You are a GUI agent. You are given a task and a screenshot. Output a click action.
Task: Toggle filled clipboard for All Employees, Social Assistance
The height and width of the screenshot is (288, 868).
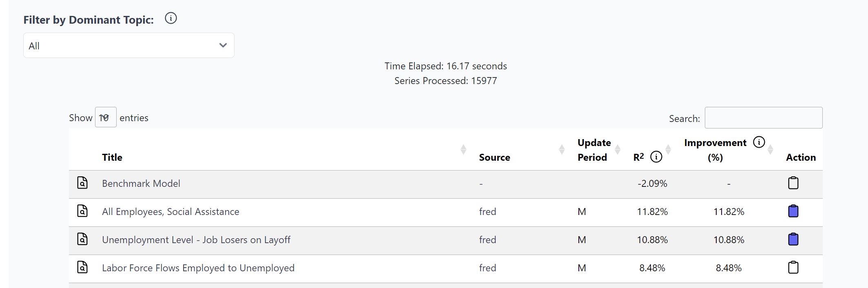[793, 211]
